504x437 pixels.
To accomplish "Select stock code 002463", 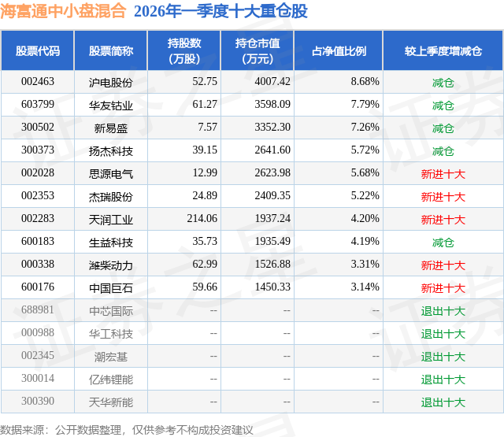I will (38, 82).
